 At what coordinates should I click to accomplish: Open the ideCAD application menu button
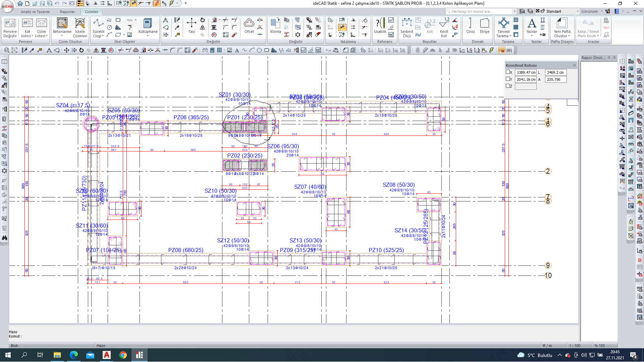7,6
